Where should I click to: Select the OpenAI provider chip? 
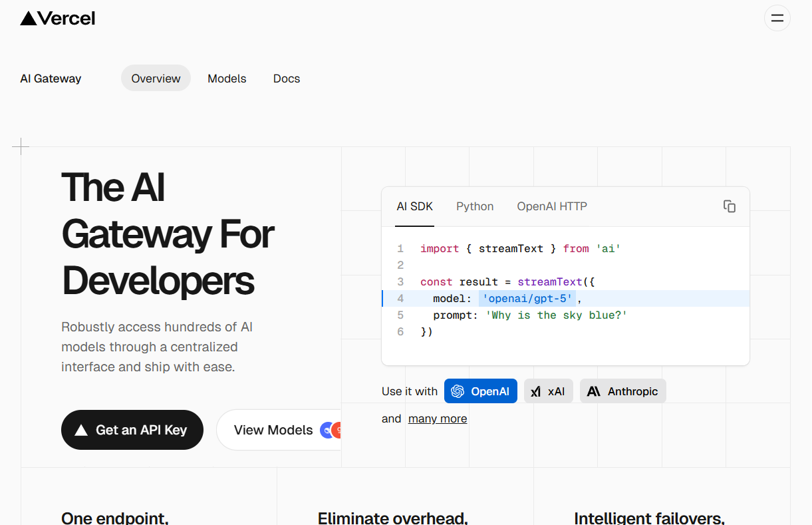(481, 391)
